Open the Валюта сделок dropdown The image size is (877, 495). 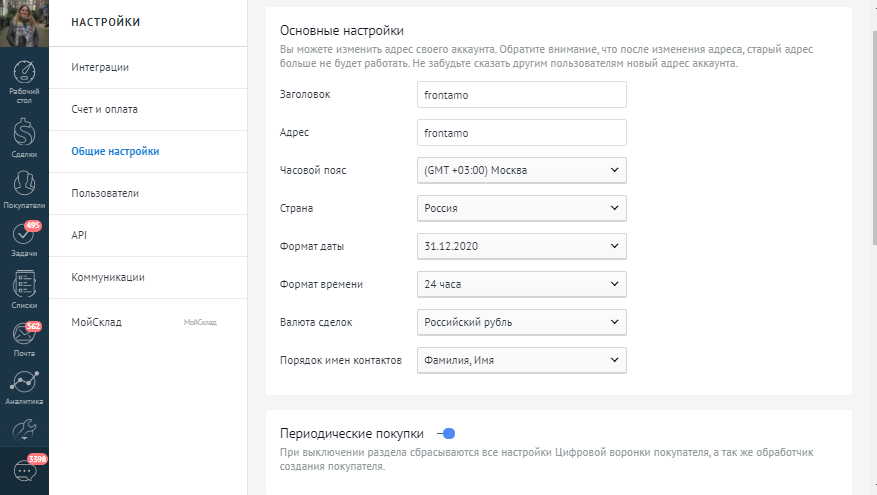521,322
